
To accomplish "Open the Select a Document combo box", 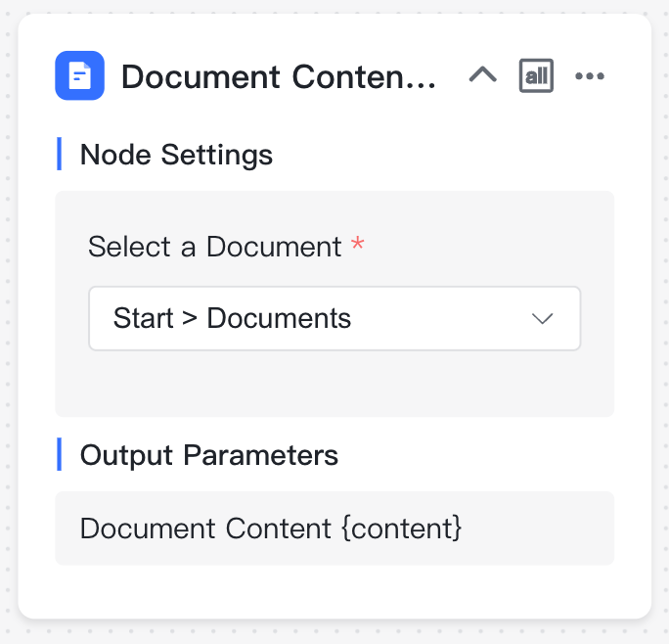I will (x=334, y=319).
